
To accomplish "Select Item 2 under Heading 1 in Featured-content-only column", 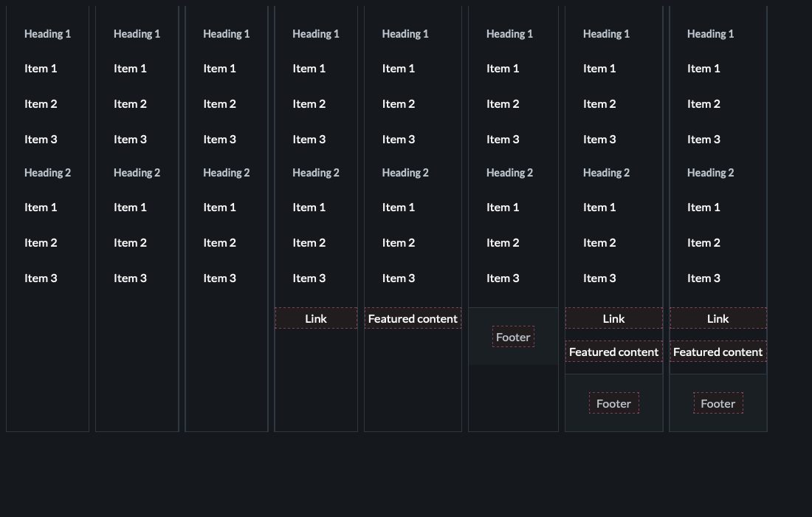I will tap(399, 103).
